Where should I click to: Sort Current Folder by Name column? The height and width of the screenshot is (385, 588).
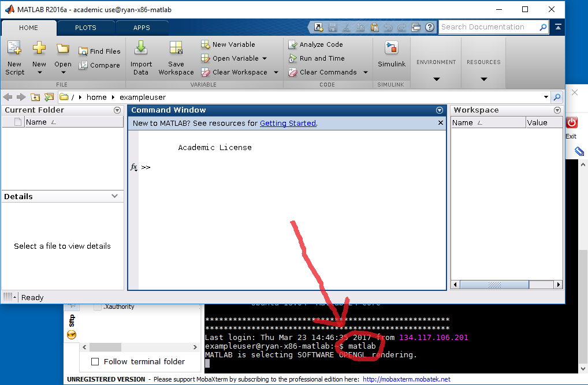point(74,122)
